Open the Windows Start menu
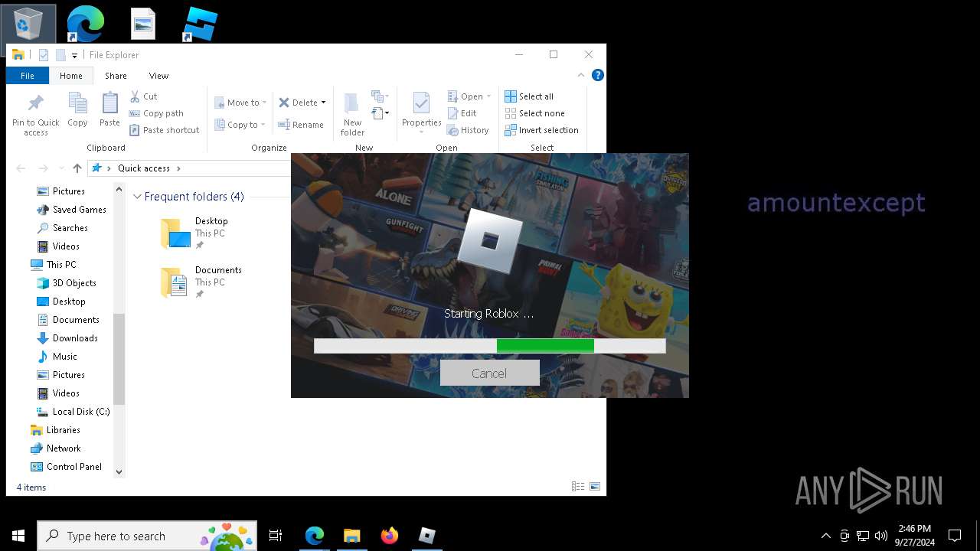Viewport: 980px width, 551px height. click(18, 536)
